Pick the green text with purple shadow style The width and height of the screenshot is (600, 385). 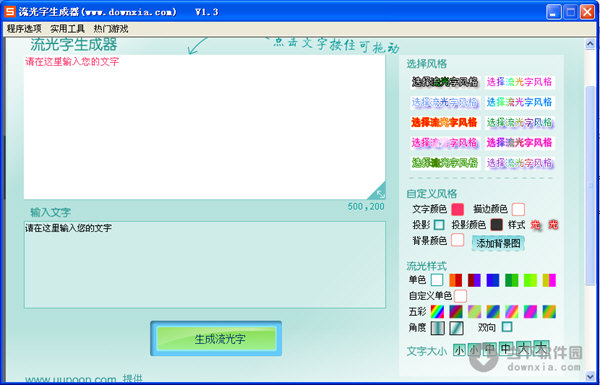coord(519,122)
